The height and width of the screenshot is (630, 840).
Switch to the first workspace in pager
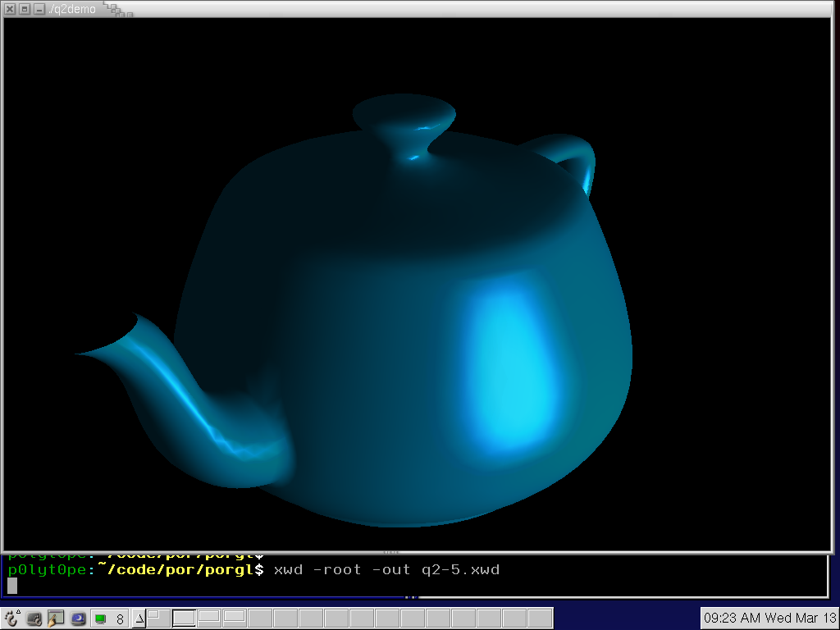point(184,618)
